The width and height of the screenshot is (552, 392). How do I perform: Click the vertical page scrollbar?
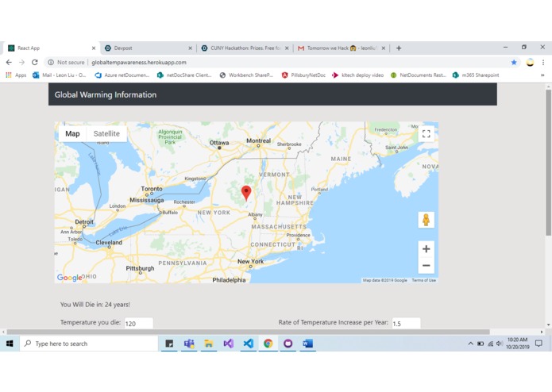[548, 163]
